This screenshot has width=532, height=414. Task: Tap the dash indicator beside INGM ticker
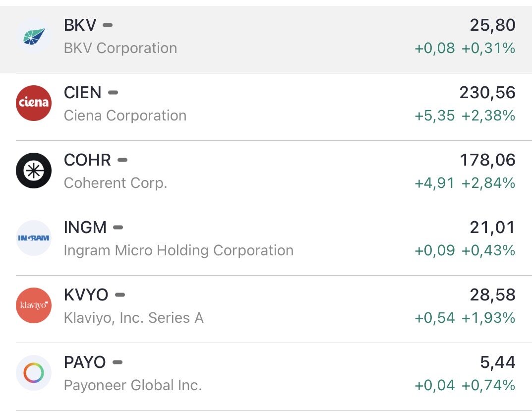click(118, 227)
